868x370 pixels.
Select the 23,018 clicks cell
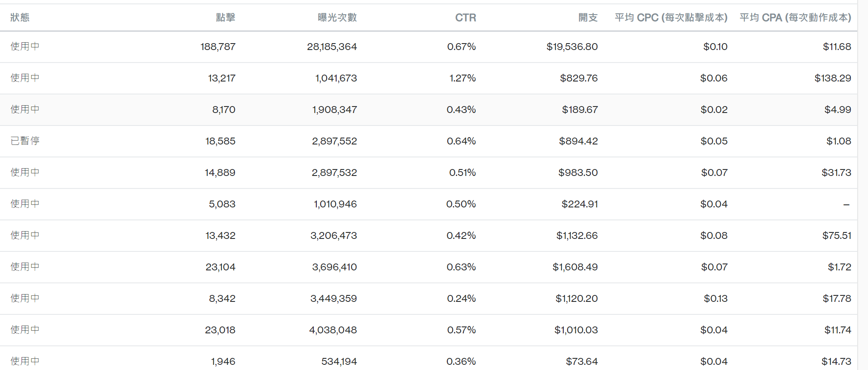220,330
